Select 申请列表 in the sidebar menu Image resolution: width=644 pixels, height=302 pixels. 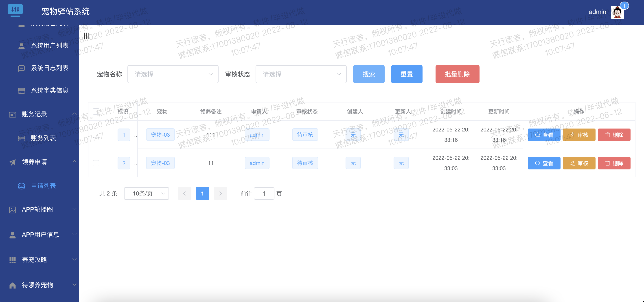[44, 186]
